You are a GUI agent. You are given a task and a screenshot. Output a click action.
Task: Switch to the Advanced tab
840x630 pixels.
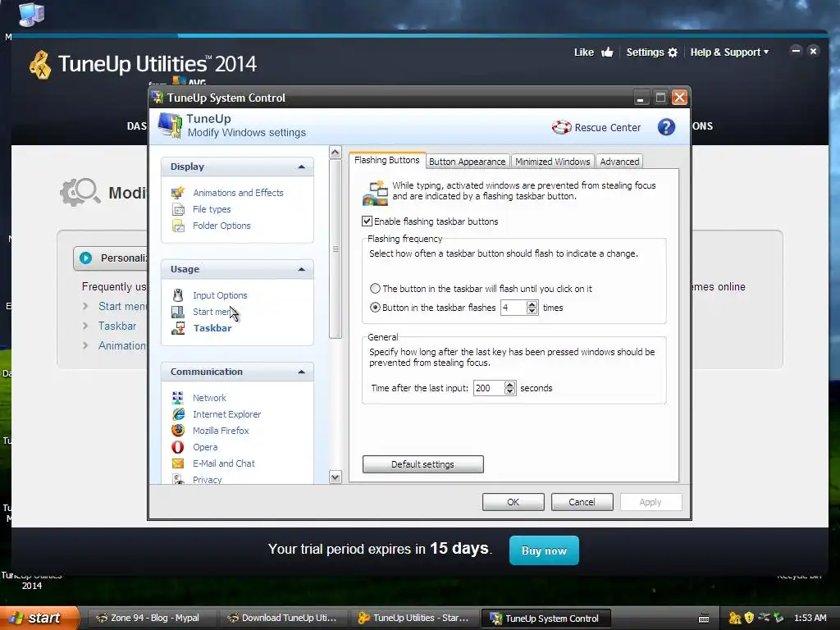click(619, 162)
